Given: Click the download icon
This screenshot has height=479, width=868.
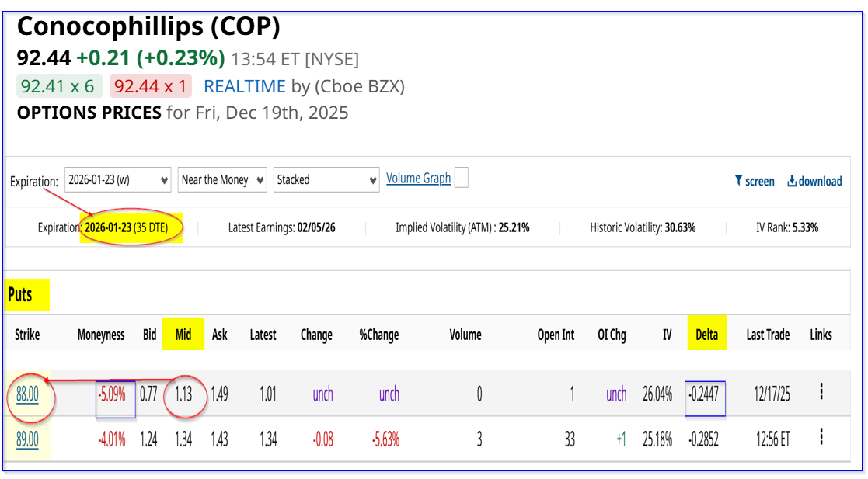Looking at the screenshot, I should (793, 181).
